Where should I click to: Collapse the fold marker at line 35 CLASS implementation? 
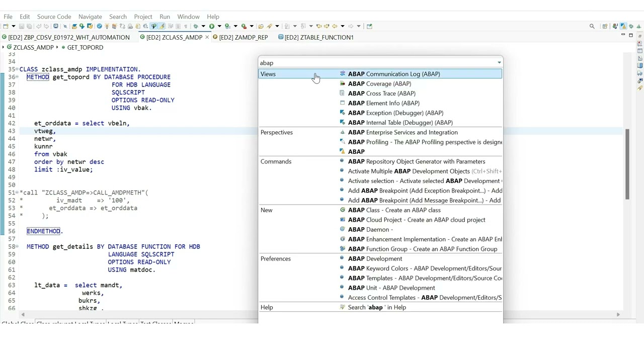pos(17,69)
